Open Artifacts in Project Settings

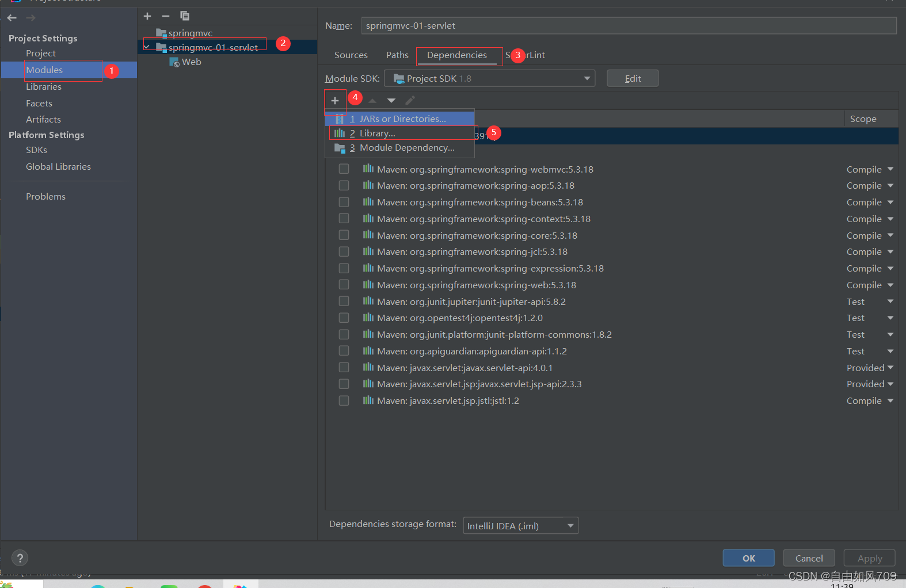[43, 119]
